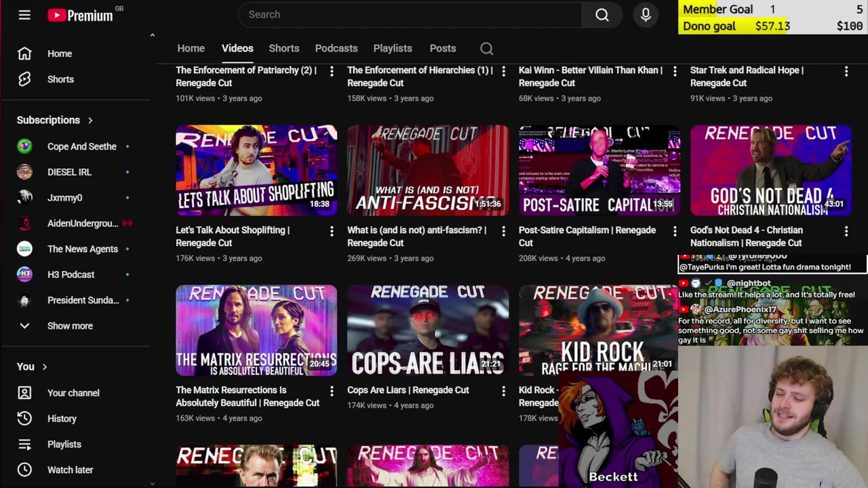Switch to channel Home tab
Screen dimensions: 868x488
(191, 48)
